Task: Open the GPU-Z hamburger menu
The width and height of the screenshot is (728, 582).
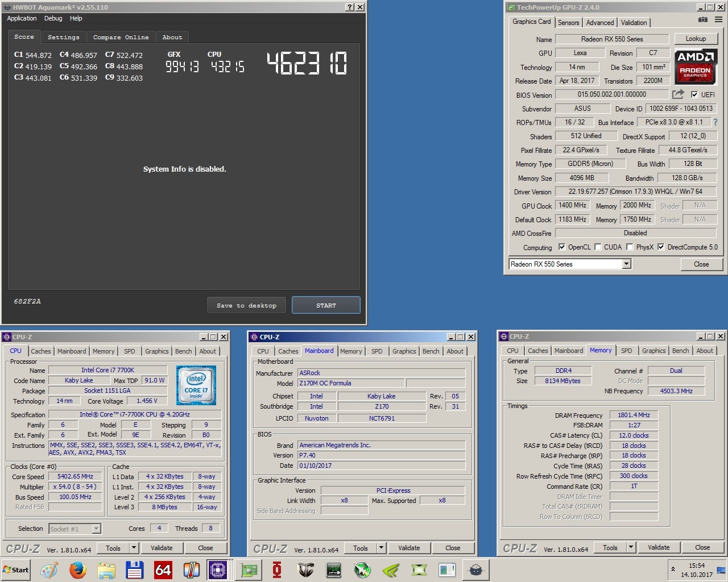Action: click(x=719, y=19)
